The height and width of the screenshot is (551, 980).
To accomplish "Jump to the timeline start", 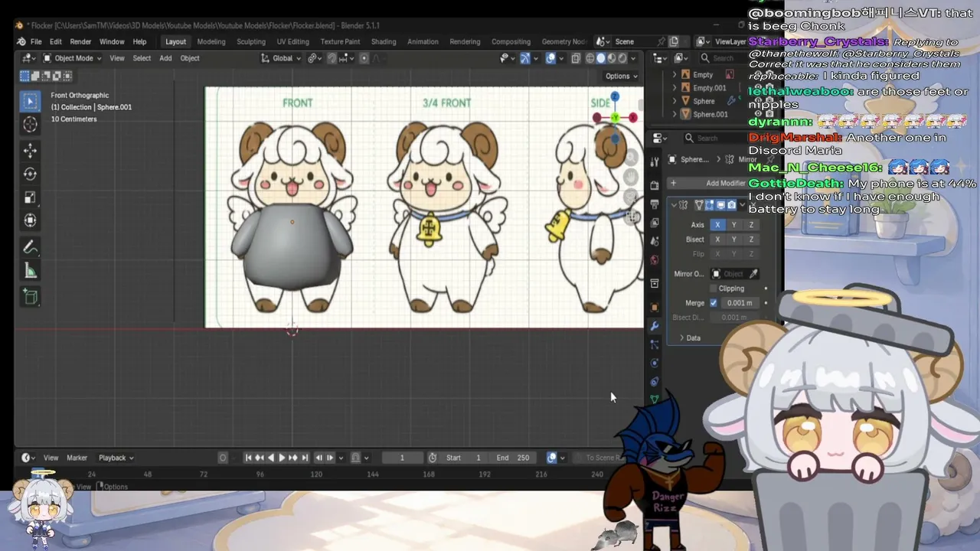I will pyautogui.click(x=248, y=458).
